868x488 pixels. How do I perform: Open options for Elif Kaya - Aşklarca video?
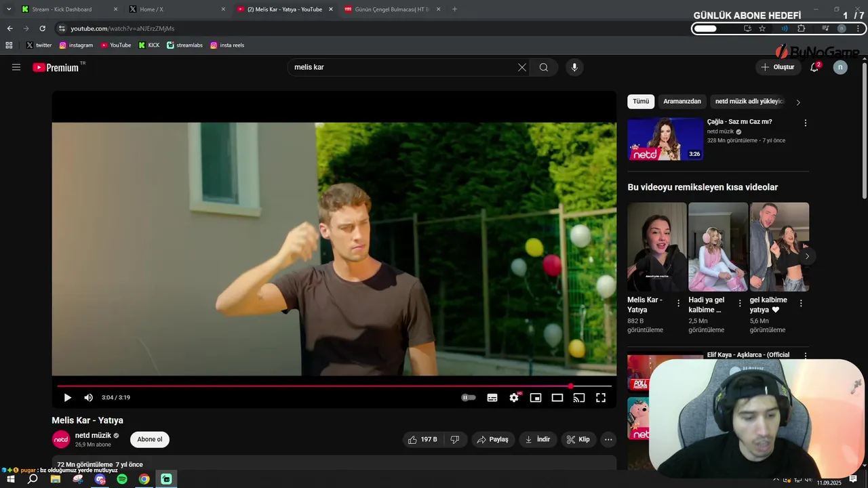click(806, 355)
